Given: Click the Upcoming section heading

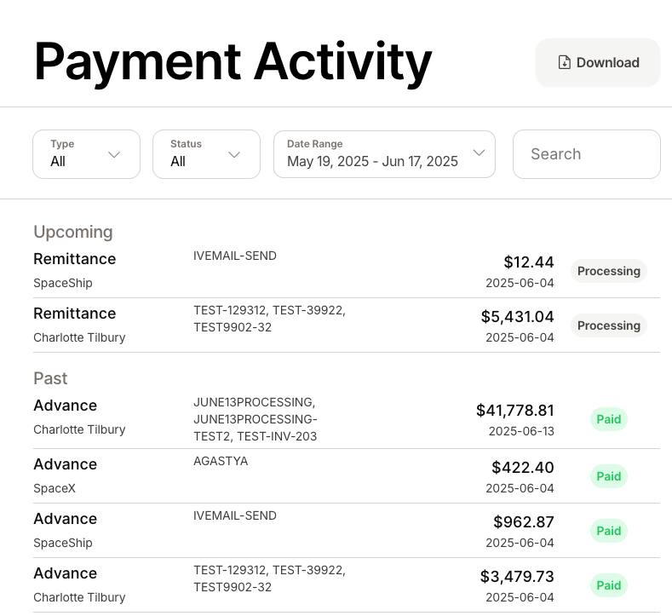Looking at the screenshot, I should [x=73, y=232].
